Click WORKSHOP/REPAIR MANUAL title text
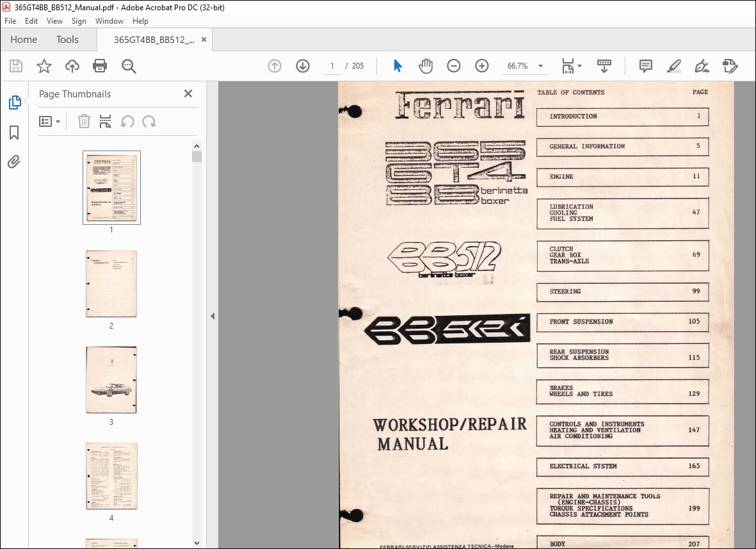This screenshot has width=756, height=549. 449,434
